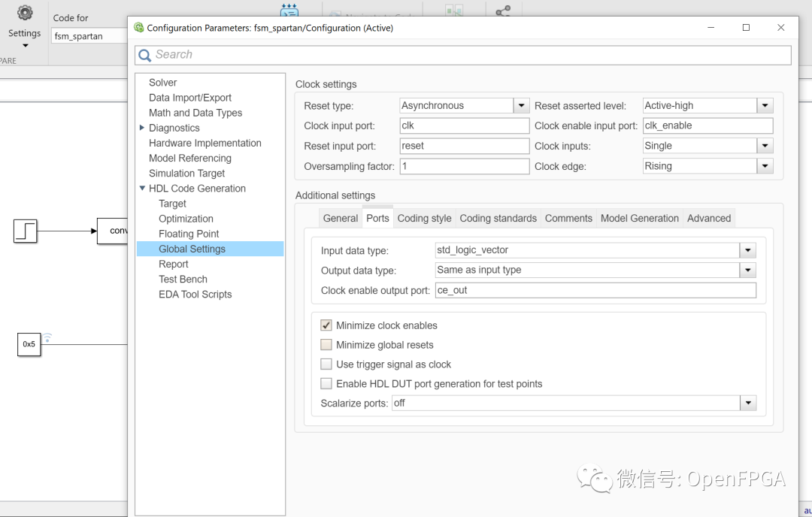Screen dimensions: 812x517
Task: Open the Comments tab
Action: tap(568, 219)
